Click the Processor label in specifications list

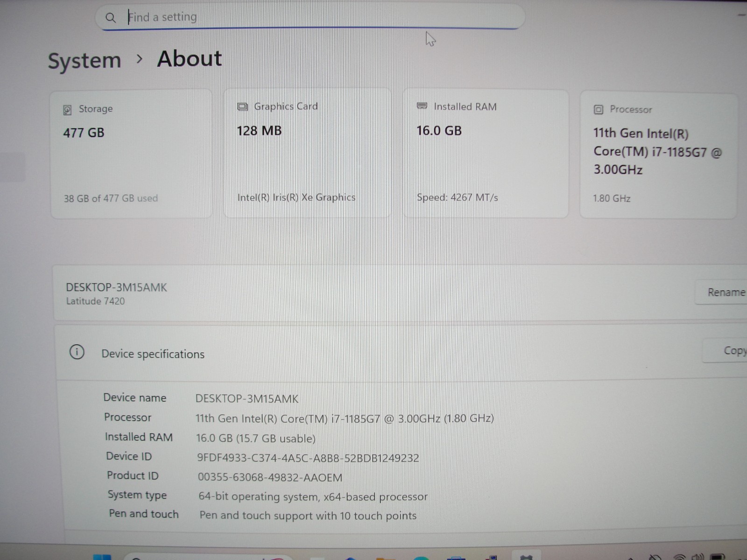(127, 417)
